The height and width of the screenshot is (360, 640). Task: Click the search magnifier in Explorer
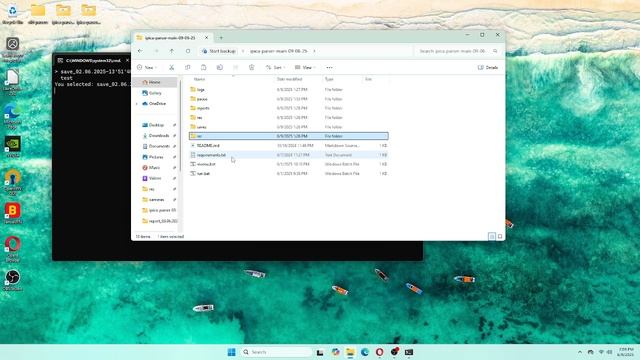495,51
